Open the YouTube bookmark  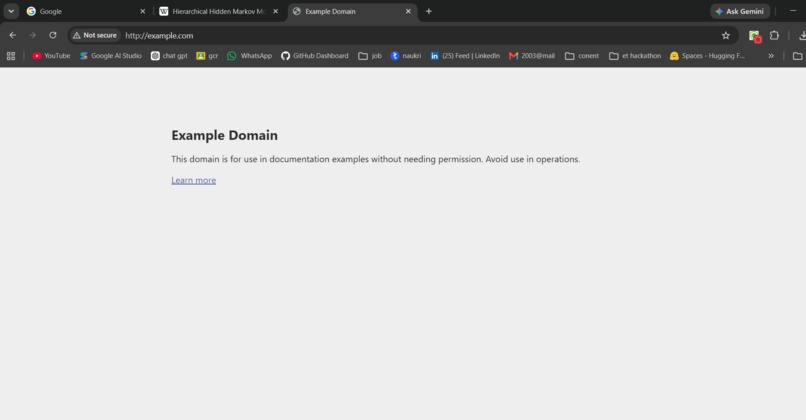[51, 56]
